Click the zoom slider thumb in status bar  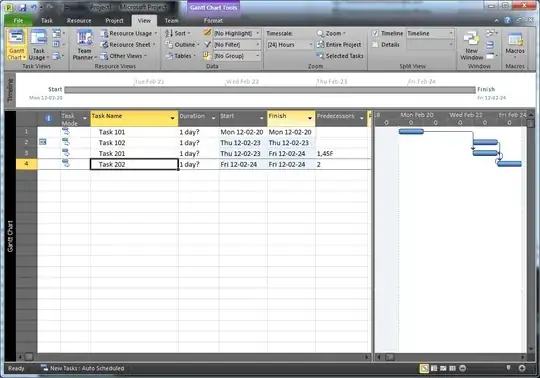point(508,368)
